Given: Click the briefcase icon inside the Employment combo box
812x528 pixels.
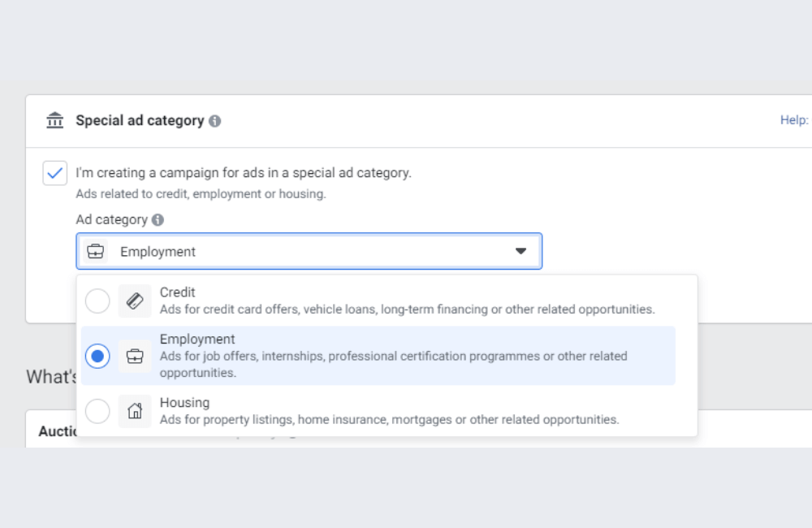Looking at the screenshot, I should (95, 251).
